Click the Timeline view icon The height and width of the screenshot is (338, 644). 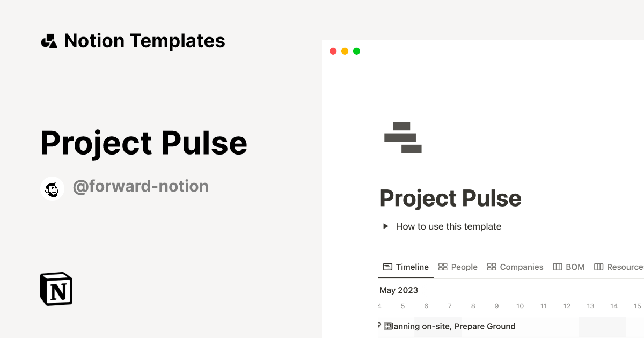coord(387,267)
